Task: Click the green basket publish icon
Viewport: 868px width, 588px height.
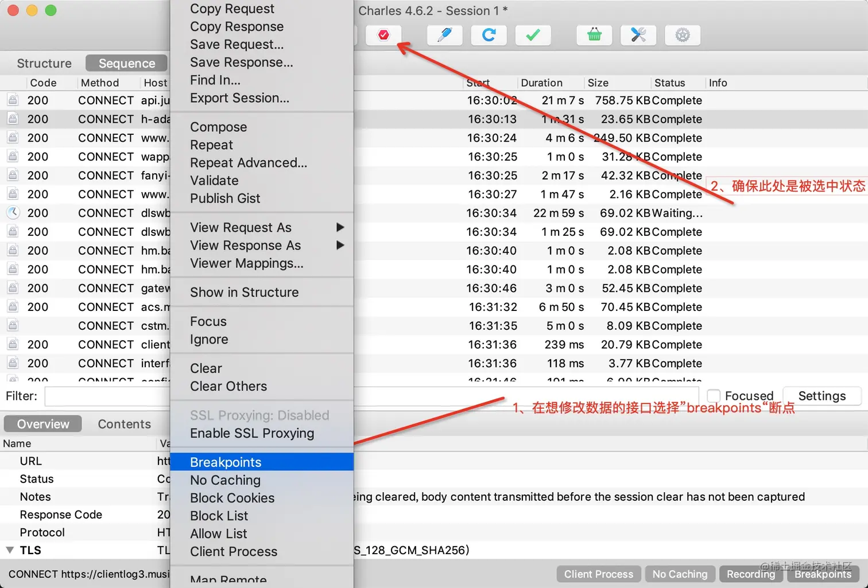Action: click(x=594, y=35)
